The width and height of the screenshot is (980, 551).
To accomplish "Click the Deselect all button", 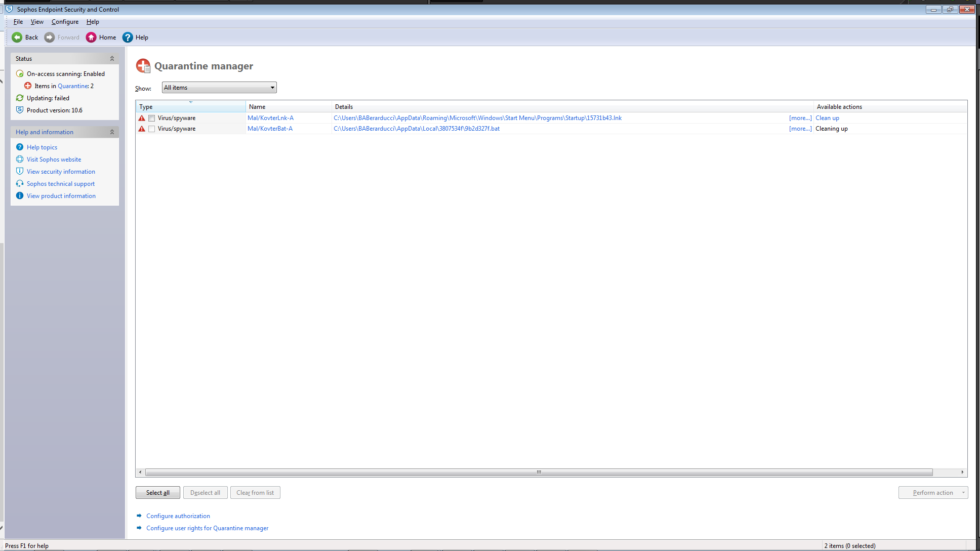I will (205, 493).
